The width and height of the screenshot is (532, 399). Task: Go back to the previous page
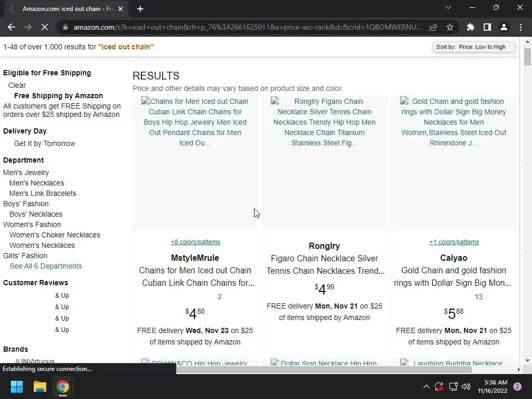pyautogui.click(x=11, y=27)
